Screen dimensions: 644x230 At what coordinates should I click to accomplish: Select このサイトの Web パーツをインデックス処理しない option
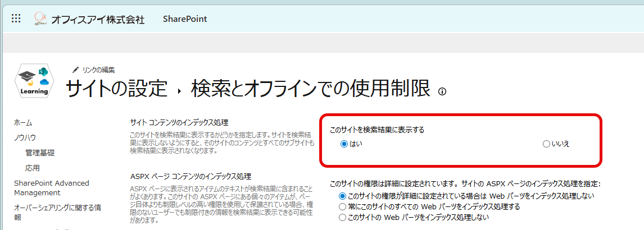tap(343, 218)
